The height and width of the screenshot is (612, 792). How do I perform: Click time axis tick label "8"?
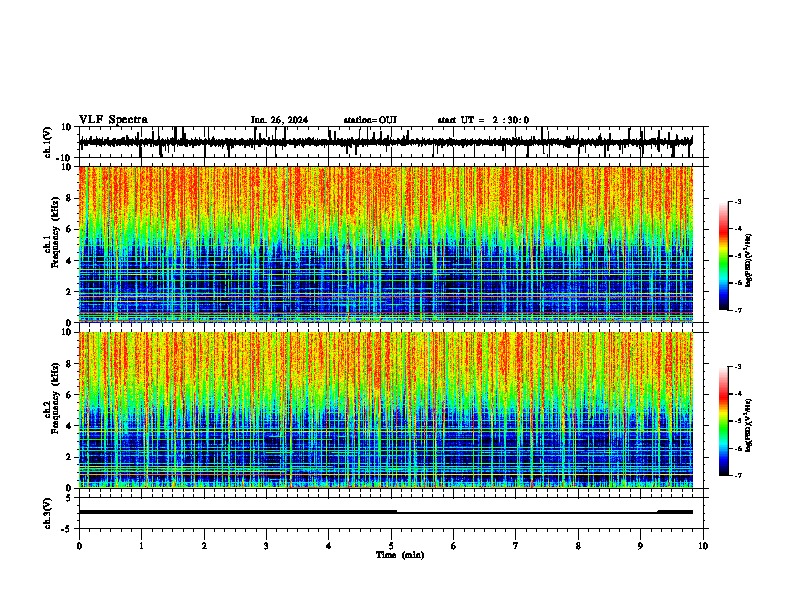[x=578, y=546]
